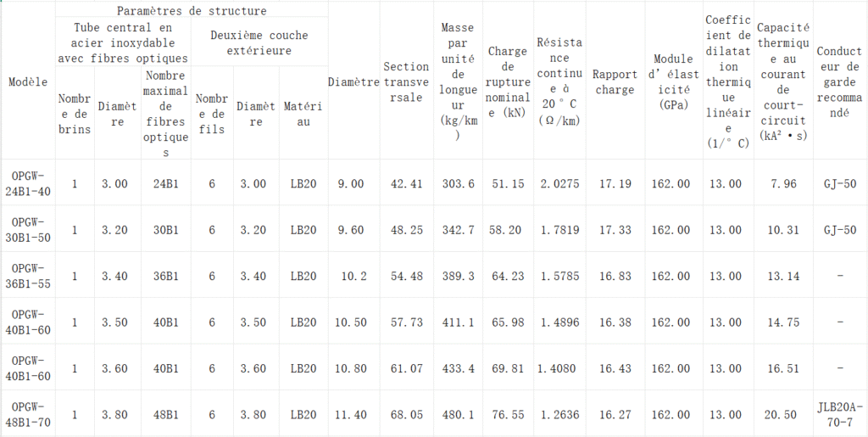This screenshot has height=437, width=868.
Task: Select the 20.50 thermal capacity cell
Action: pos(782,414)
